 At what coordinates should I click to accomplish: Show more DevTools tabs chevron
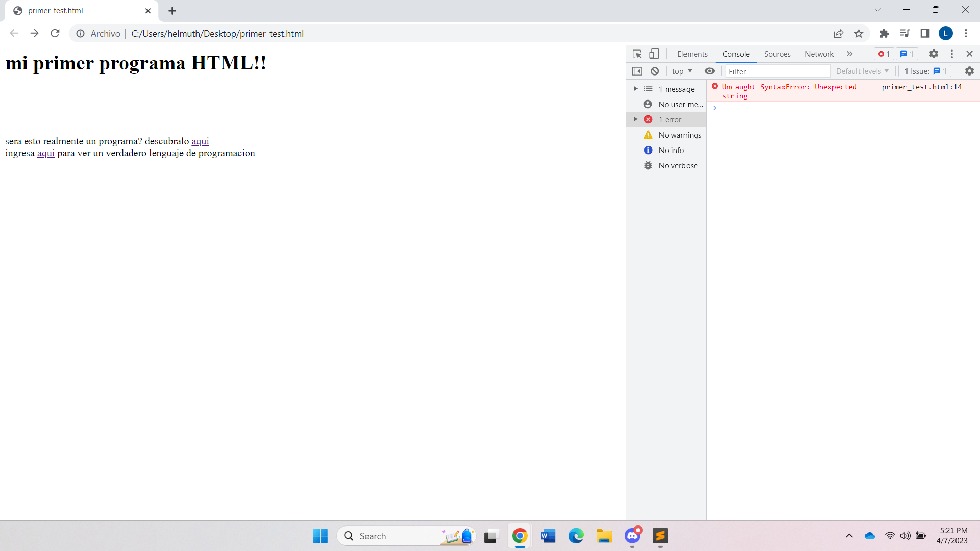(849, 54)
